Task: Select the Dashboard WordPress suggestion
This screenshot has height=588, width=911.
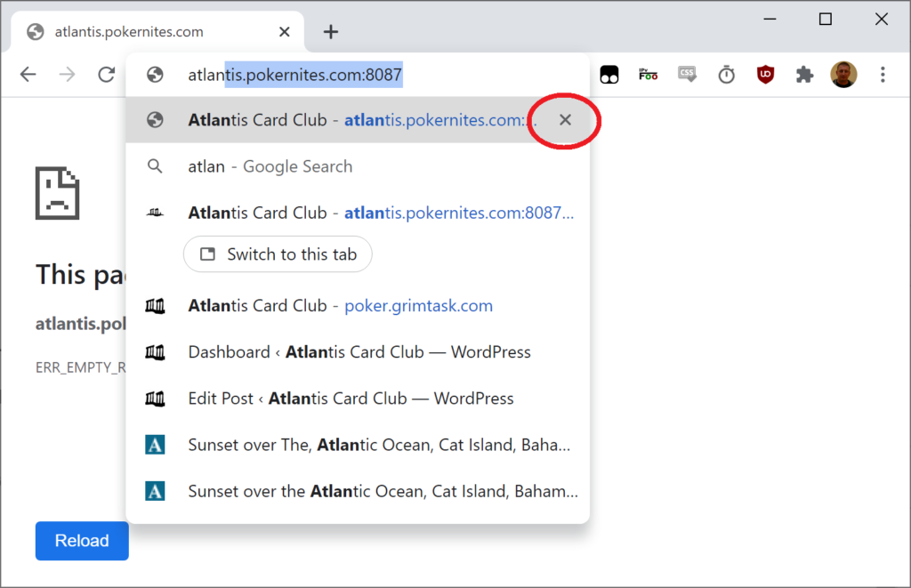Action: tap(359, 352)
